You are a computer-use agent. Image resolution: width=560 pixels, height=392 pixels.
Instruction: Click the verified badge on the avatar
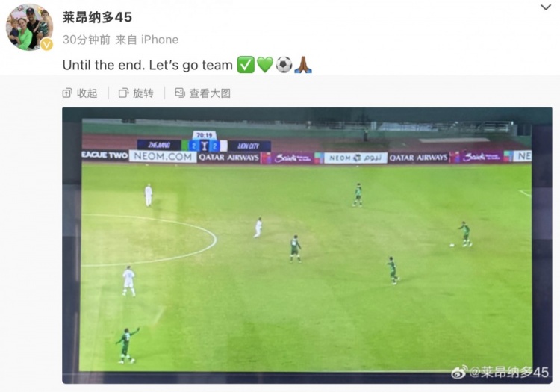click(x=46, y=44)
